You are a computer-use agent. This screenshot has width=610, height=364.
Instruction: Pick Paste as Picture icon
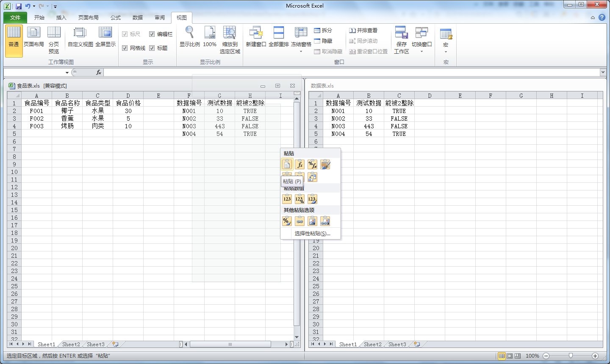(312, 221)
